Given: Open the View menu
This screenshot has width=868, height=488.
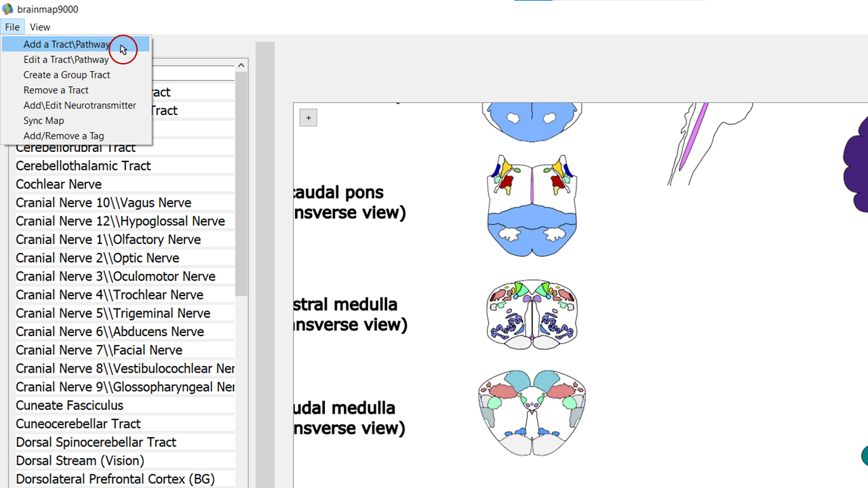Looking at the screenshot, I should [x=40, y=27].
